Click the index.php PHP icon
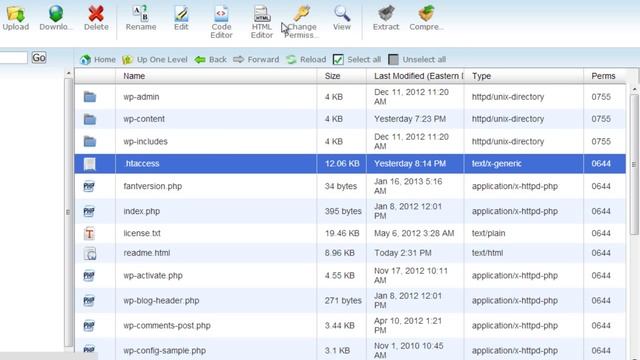 point(89,211)
